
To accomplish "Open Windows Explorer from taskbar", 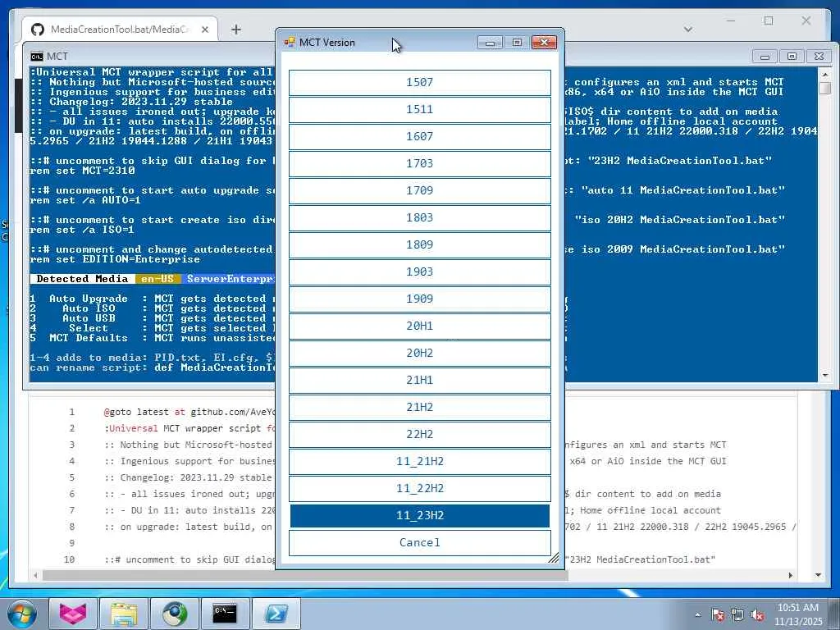I will pos(124,614).
